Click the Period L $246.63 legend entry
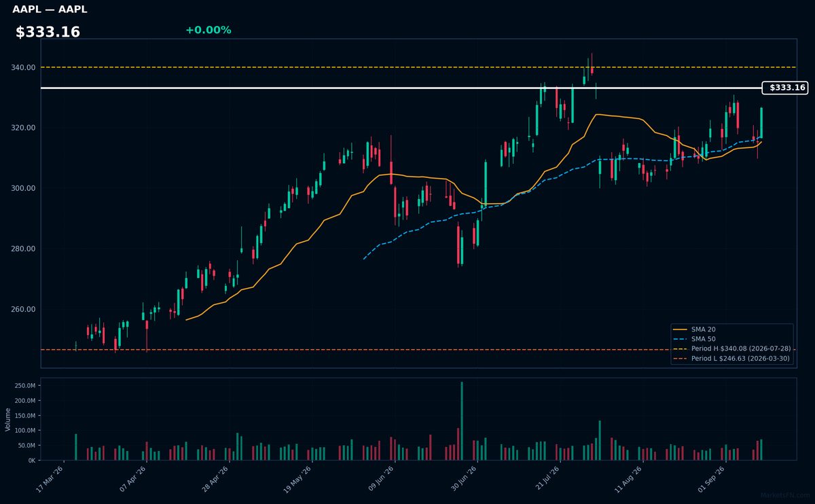The height and width of the screenshot is (504, 815). (731, 358)
